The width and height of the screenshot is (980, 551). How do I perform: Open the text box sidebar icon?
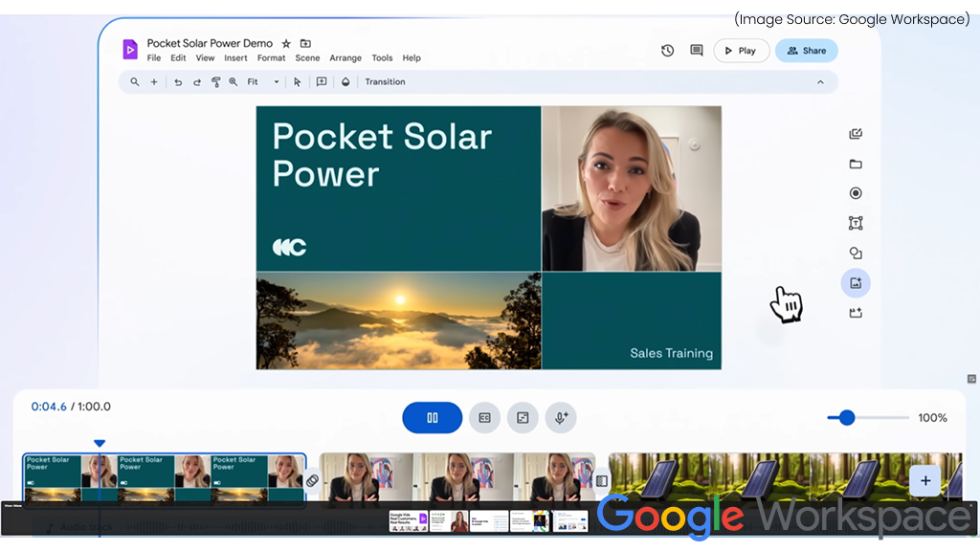click(x=856, y=223)
